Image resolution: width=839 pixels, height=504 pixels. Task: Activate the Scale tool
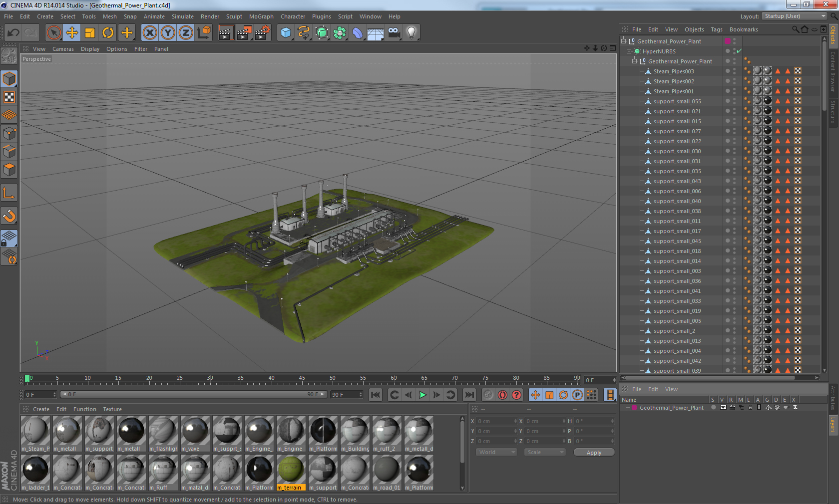pyautogui.click(x=90, y=33)
